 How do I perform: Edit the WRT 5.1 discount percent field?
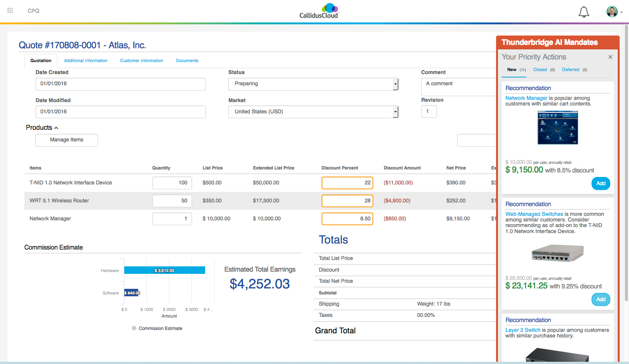pyautogui.click(x=347, y=201)
